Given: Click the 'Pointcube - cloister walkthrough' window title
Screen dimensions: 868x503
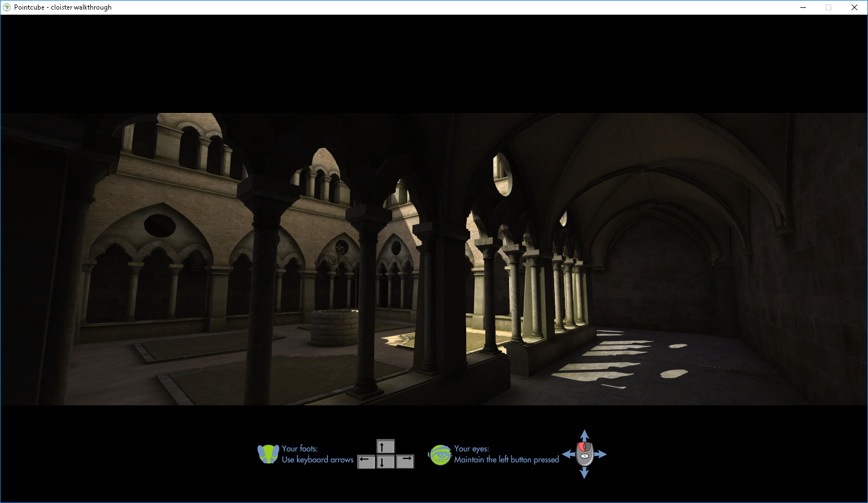Looking at the screenshot, I should pos(63,7).
